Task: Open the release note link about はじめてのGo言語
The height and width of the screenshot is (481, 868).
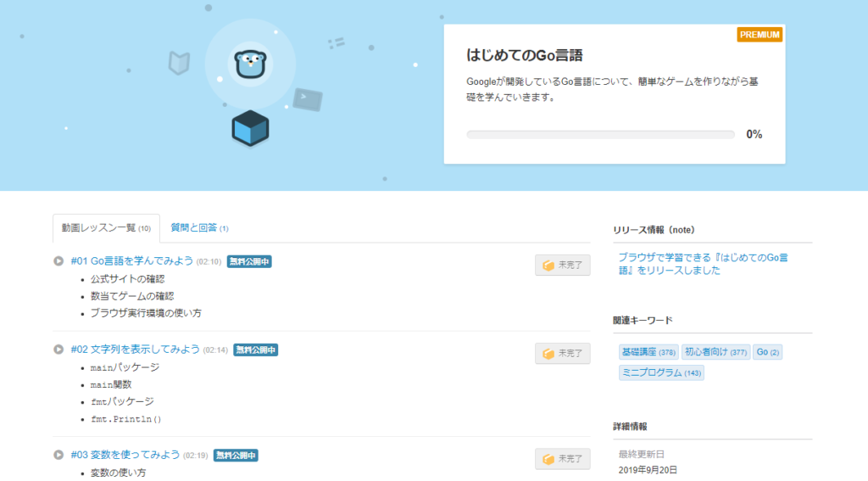Action: point(703,264)
